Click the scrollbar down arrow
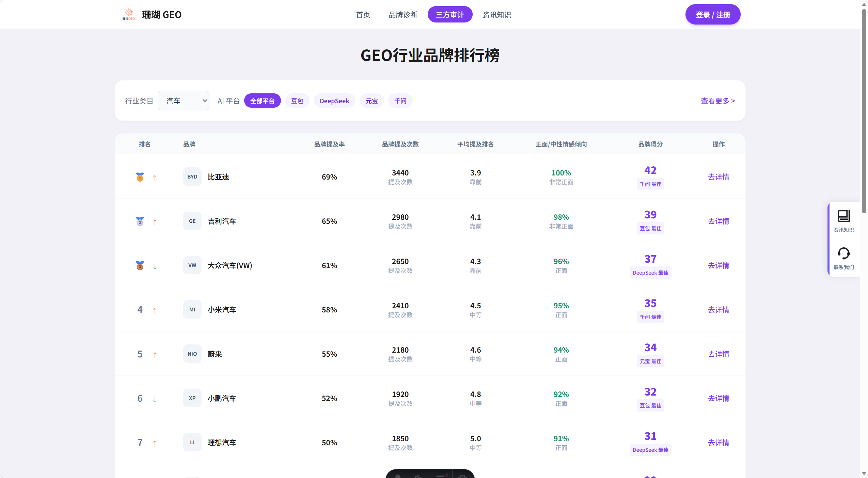 pyautogui.click(x=864, y=474)
